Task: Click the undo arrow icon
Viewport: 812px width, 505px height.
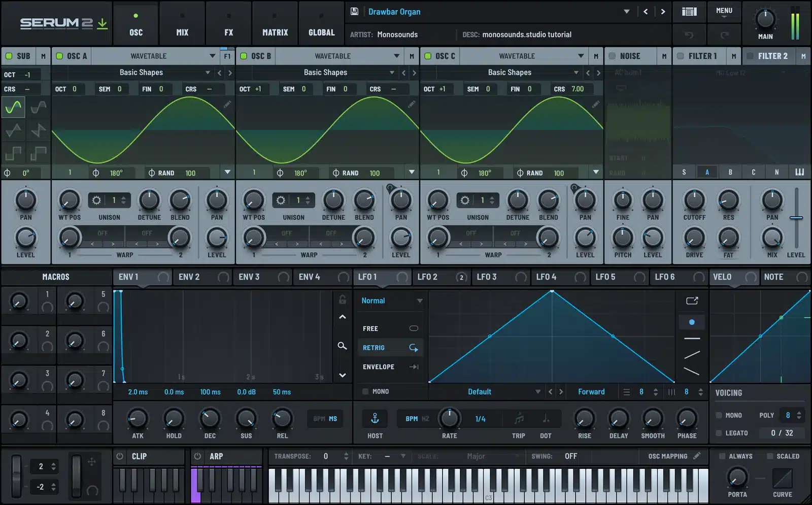Action: tap(689, 35)
